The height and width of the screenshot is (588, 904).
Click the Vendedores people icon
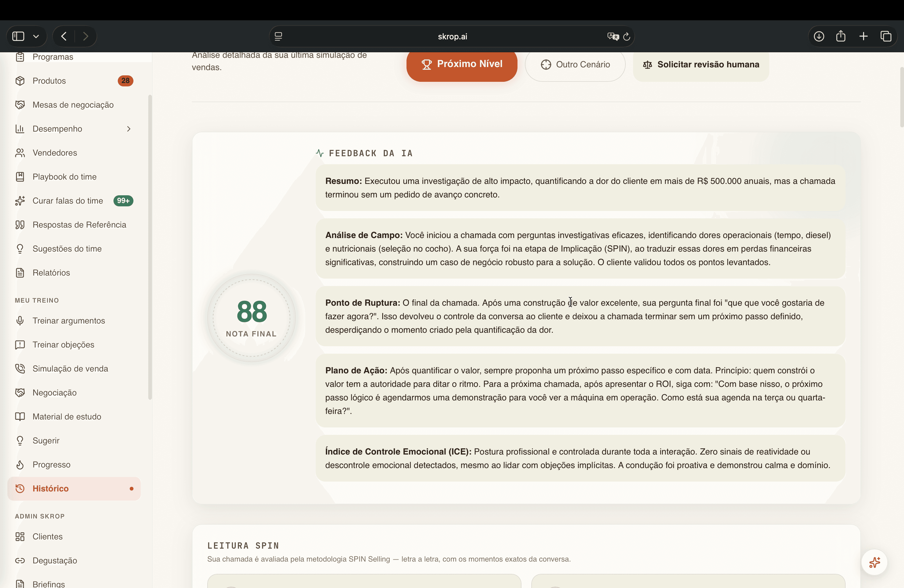20,153
